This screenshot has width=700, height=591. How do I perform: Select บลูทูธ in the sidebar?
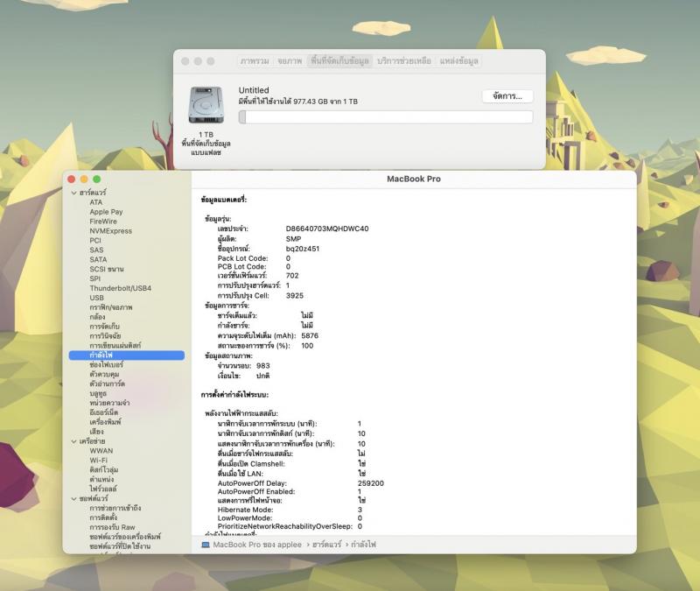98,393
